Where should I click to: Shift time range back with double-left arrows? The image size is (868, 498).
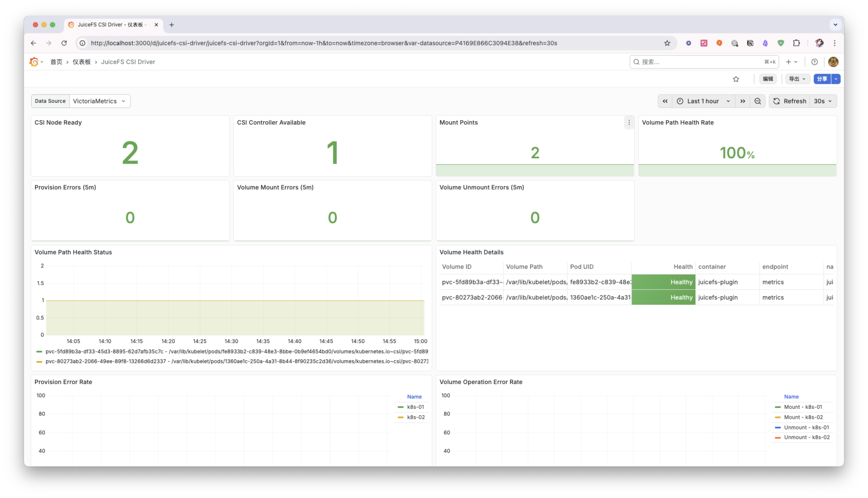(x=665, y=101)
